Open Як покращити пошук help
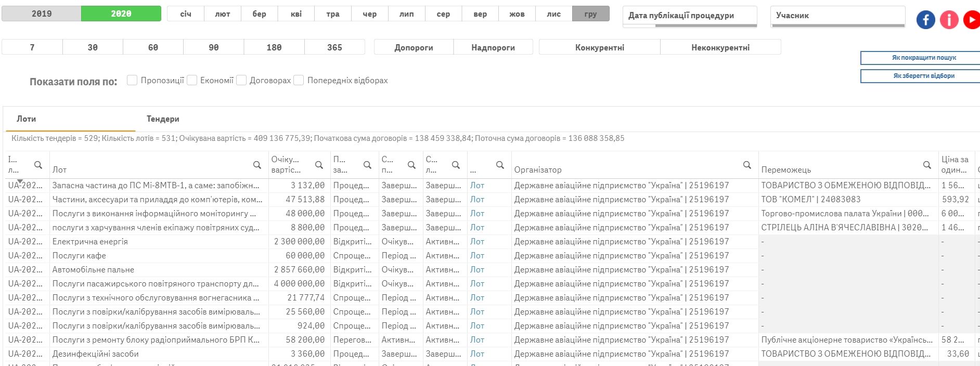 (921, 58)
